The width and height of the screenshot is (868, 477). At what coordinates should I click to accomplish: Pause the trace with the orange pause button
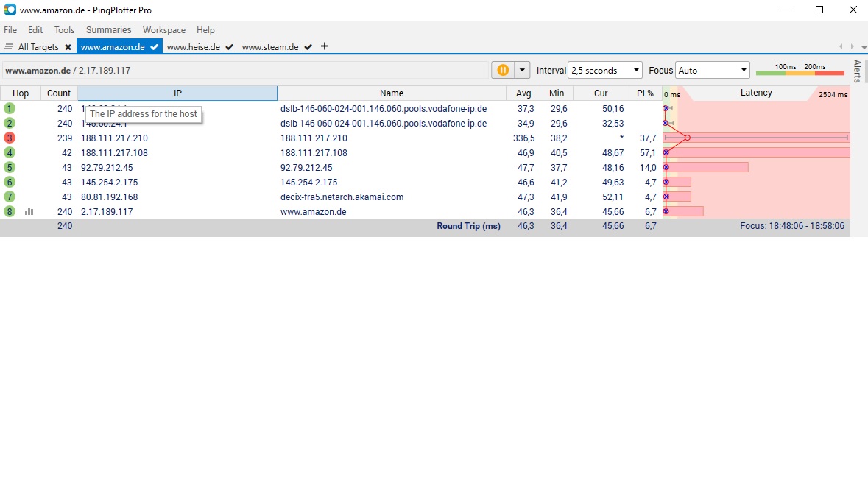pyautogui.click(x=503, y=70)
